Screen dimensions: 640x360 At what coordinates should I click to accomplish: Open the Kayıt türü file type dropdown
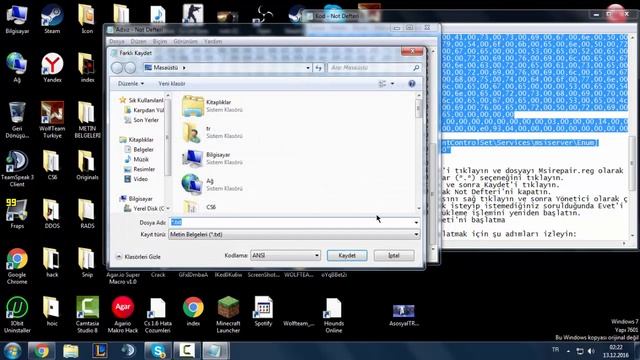294,235
